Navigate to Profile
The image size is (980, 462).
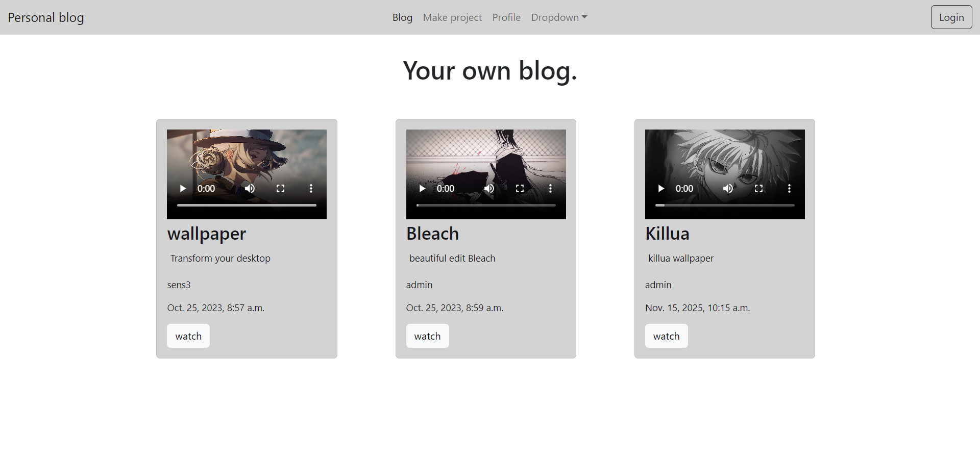506,17
